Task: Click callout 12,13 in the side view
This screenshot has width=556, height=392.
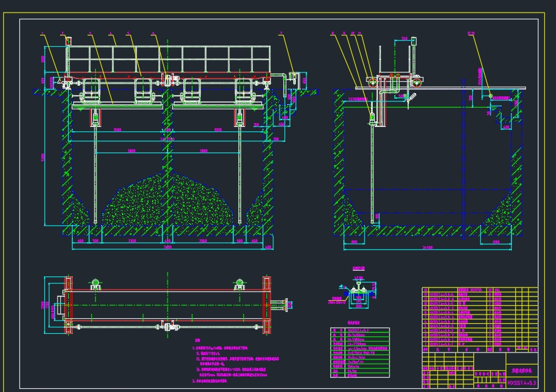Action: [470, 33]
